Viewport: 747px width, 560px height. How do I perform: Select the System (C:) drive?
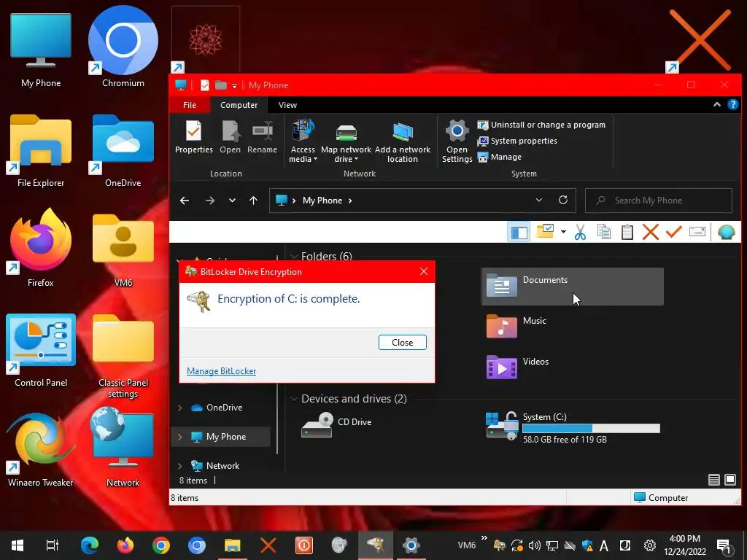pos(573,427)
